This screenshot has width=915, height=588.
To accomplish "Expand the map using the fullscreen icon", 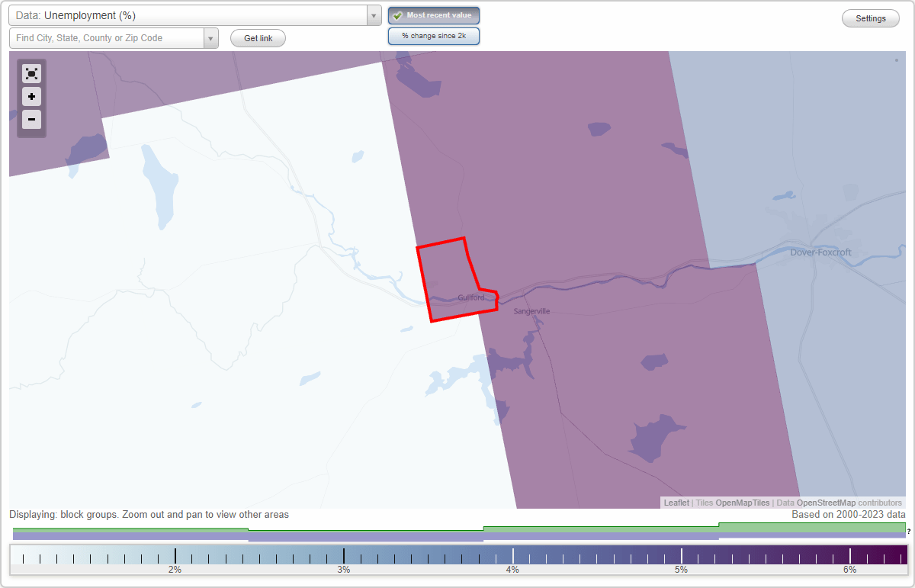I will pos(31,73).
